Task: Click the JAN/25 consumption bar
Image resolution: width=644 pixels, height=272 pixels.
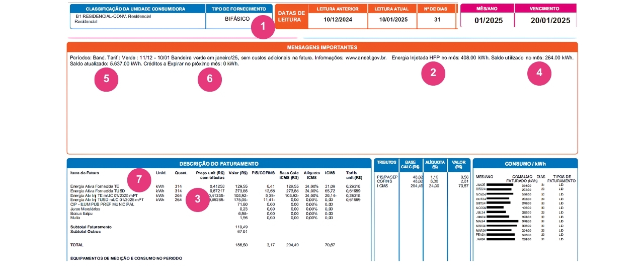Action: point(500,185)
